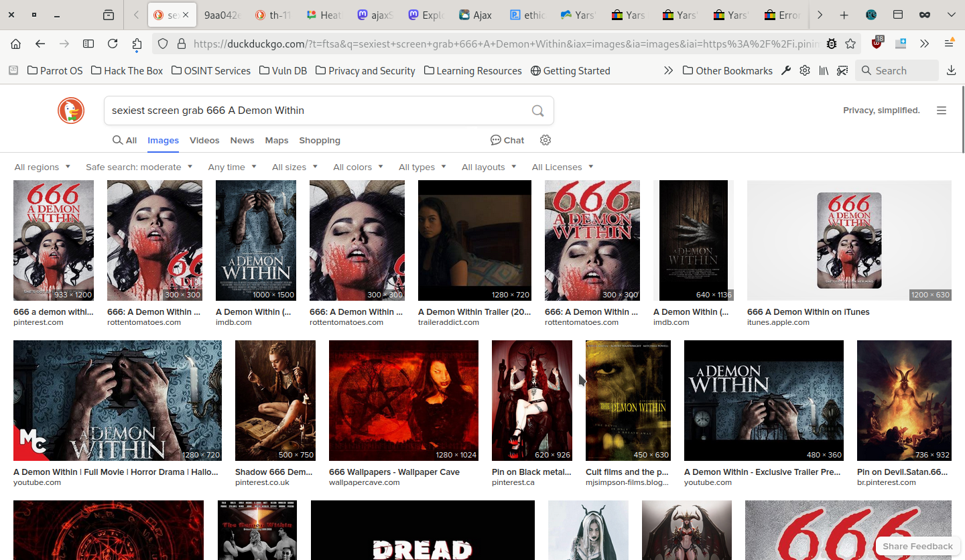965x560 pixels.
Task: Switch to Videos results
Action: pos(204,140)
